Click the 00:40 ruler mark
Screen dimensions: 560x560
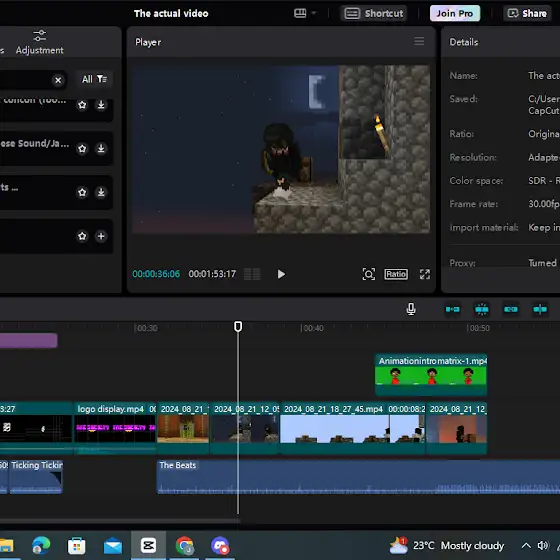tap(312, 328)
